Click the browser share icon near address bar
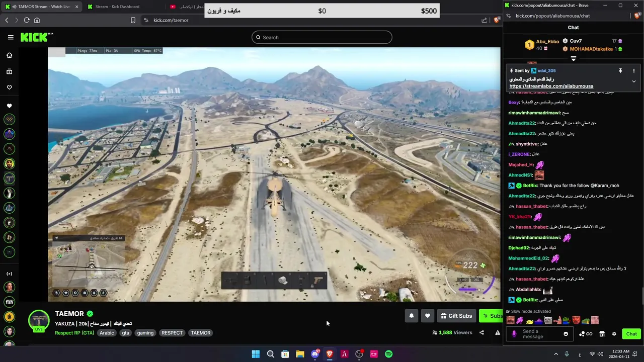The width and height of the screenshot is (644, 362). click(484, 20)
